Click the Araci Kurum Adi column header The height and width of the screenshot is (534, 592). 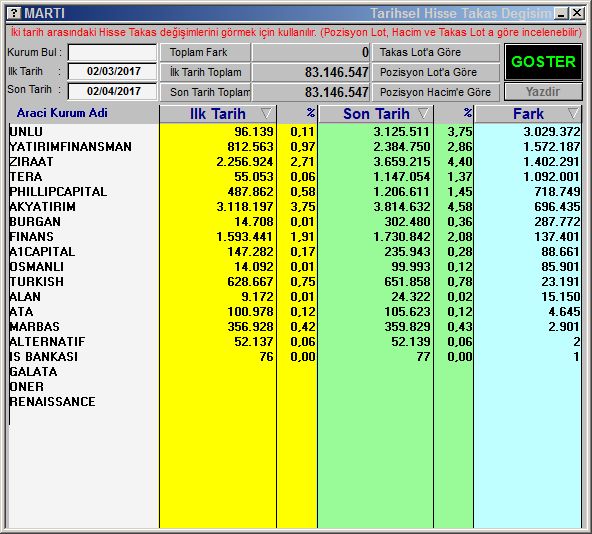click(62, 113)
